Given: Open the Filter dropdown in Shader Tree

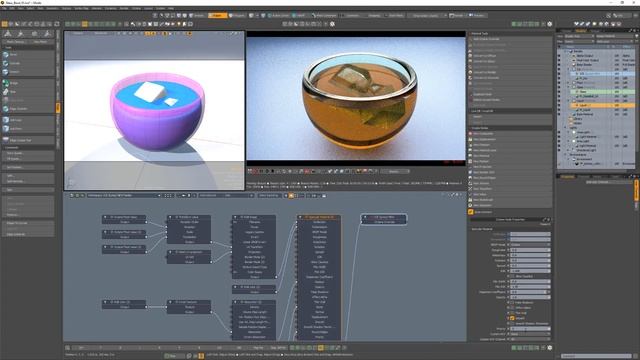Looking at the screenshot, I should (579, 41).
